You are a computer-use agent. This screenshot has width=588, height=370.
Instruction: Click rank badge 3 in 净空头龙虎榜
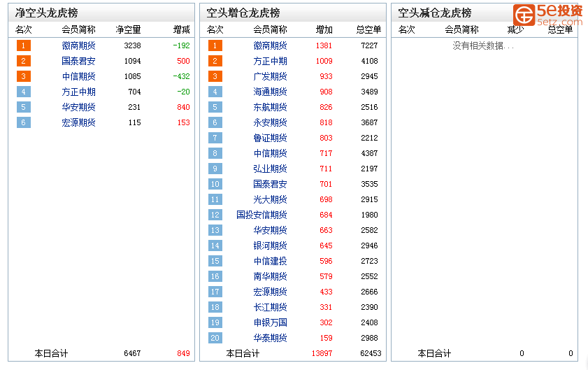click(24, 76)
